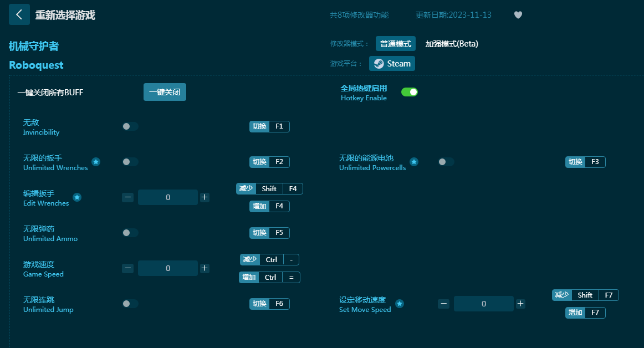Click the 减少 Shift F7 hotkey button

click(x=585, y=295)
